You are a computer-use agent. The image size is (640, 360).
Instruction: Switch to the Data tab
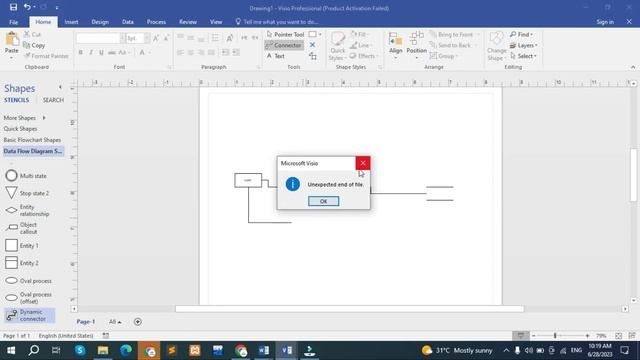pyautogui.click(x=128, y=22)
